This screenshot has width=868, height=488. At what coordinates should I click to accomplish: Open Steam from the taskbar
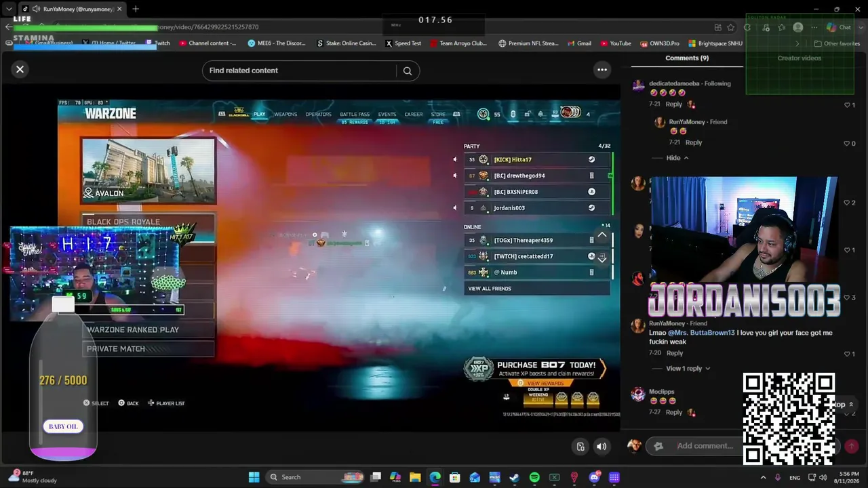coord(515,477)
